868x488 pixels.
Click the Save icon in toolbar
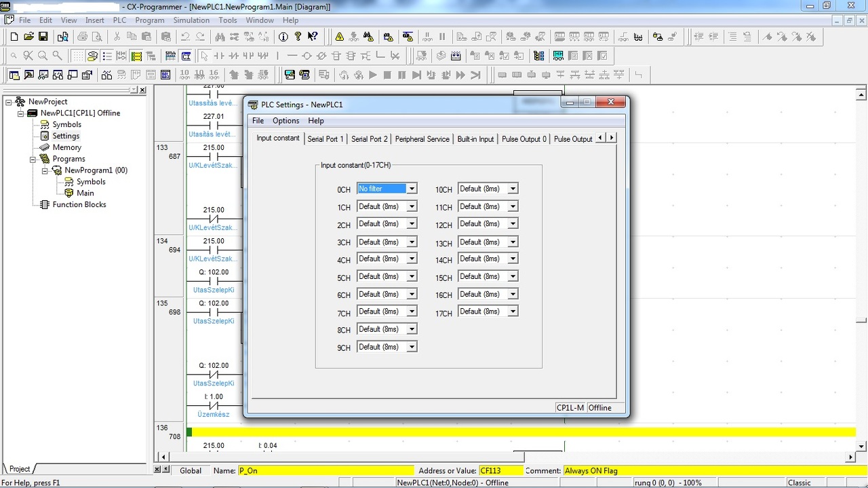[x=43, y=37]
